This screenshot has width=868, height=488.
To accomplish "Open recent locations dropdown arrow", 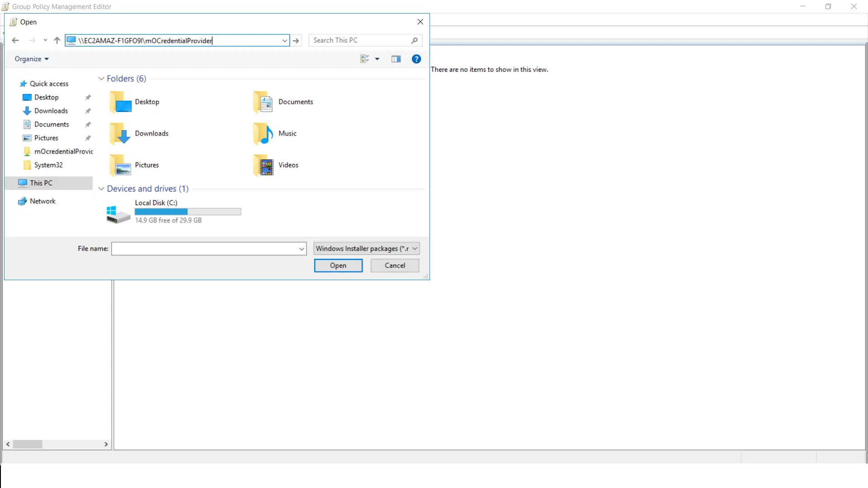I will click(45, 41).
